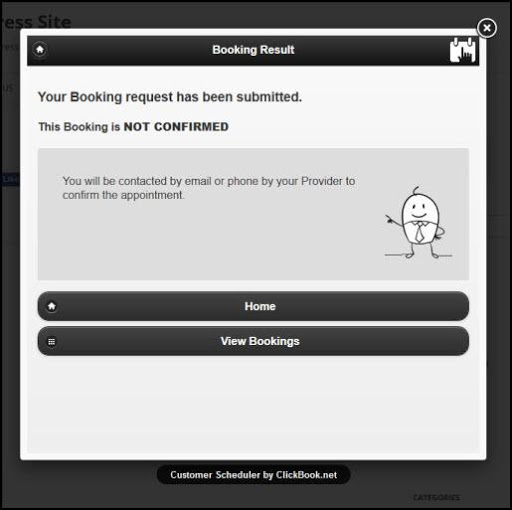Click the cartoon mascot figure with tie
512x510 pixels.
[x=418, y=223]
